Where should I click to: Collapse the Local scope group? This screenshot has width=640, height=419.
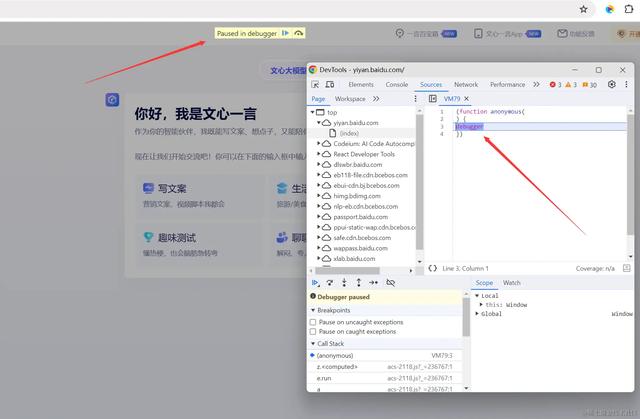(x=477, y=295)
